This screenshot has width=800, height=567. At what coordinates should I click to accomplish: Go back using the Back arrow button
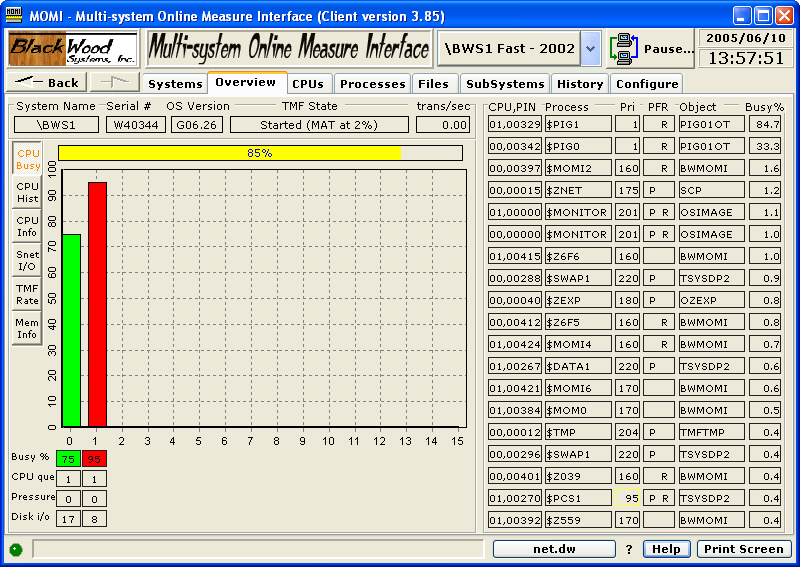(47, 83)
